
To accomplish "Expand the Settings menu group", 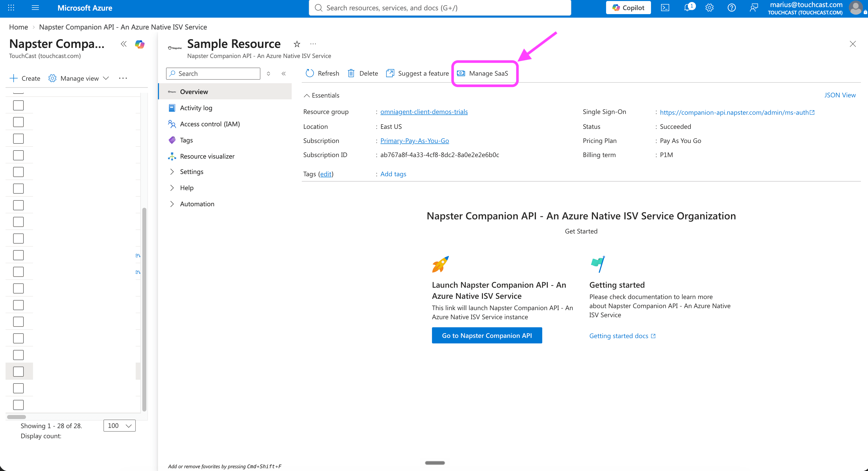I will click(172, 172).
